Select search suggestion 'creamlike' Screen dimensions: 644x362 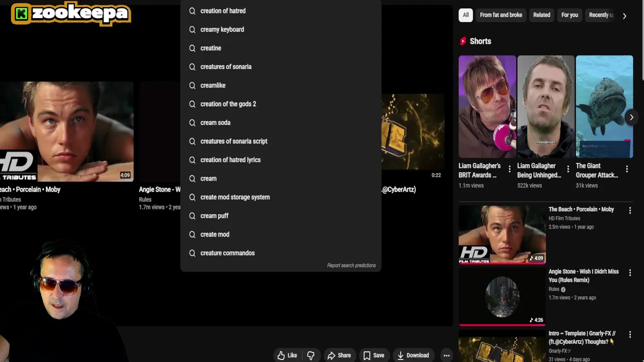pyautogui.click(x=281, y=85)
